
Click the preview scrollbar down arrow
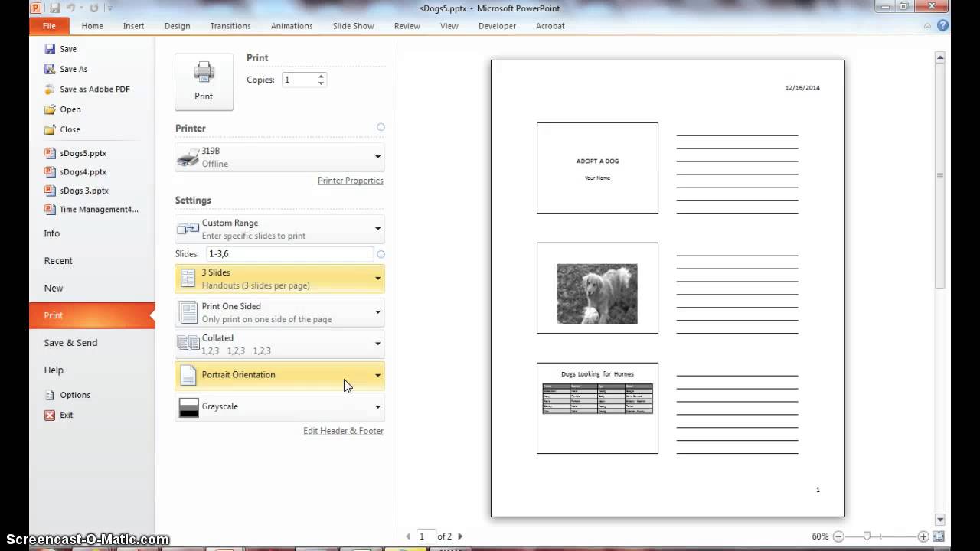tap(940, 520)
